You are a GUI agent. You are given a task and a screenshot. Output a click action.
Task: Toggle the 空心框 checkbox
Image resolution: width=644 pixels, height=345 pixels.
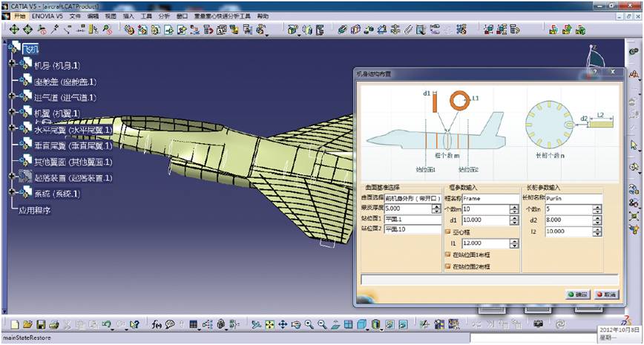447,232
